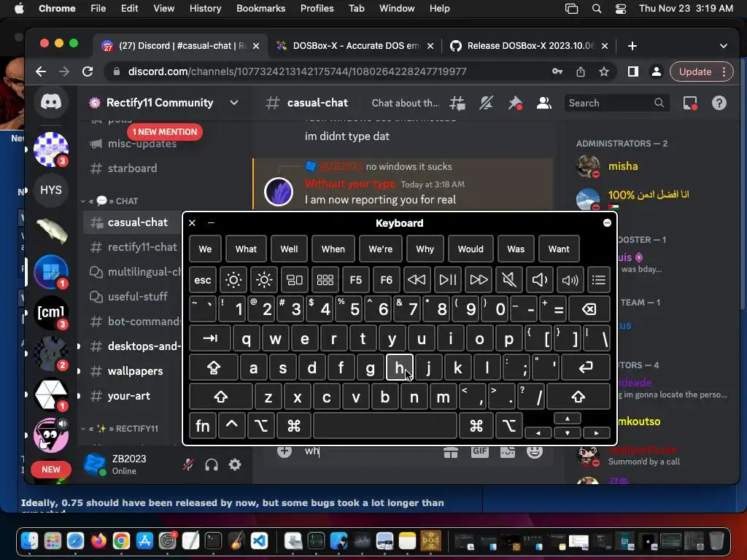747x560 pixels.
Task: Reload the Discord page
Action: pos(88,71)
